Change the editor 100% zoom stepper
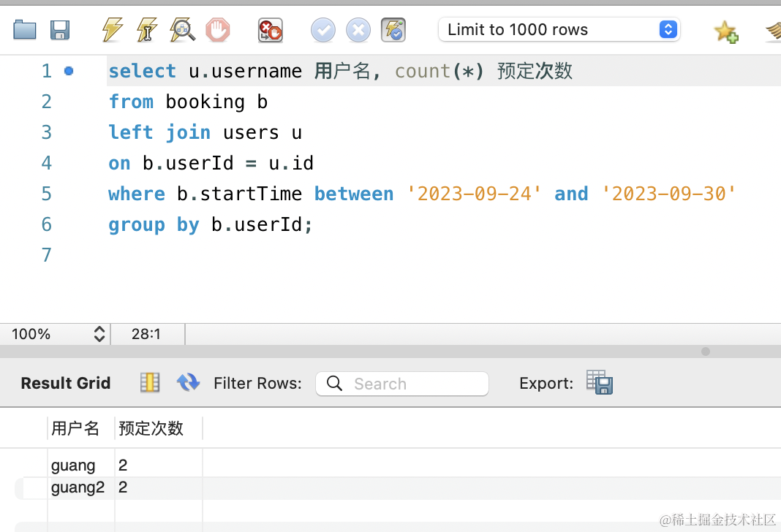Image resolution: width=781 pixels, height=532 pixels. (99, 334)
